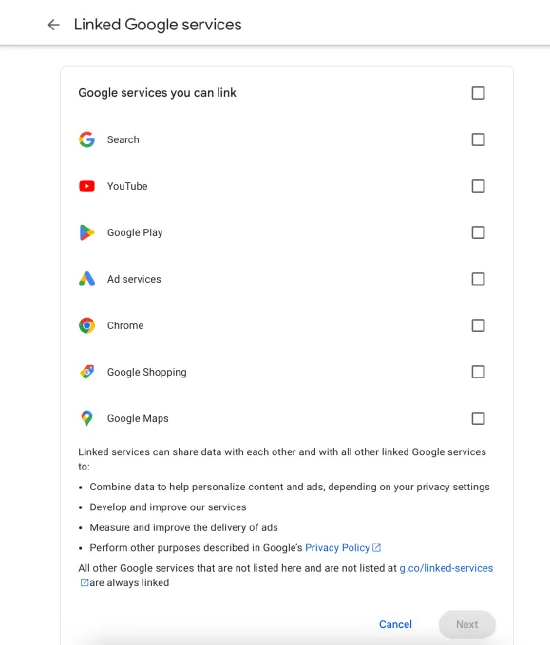Click the Next button

click(x=467, y=624)
